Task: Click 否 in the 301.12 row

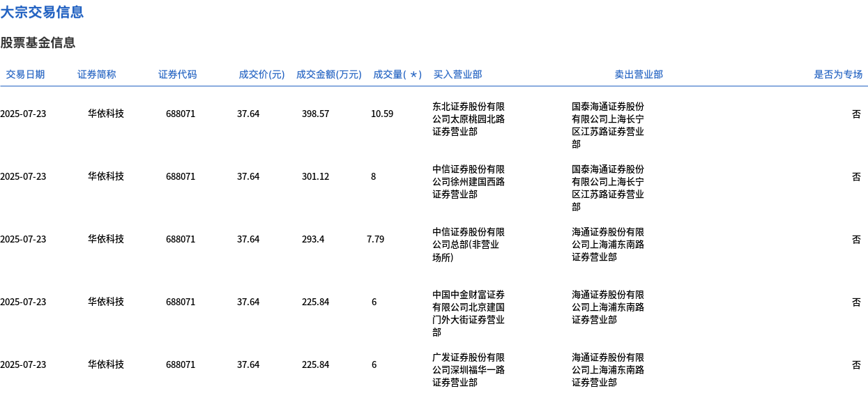Action: 856,176
